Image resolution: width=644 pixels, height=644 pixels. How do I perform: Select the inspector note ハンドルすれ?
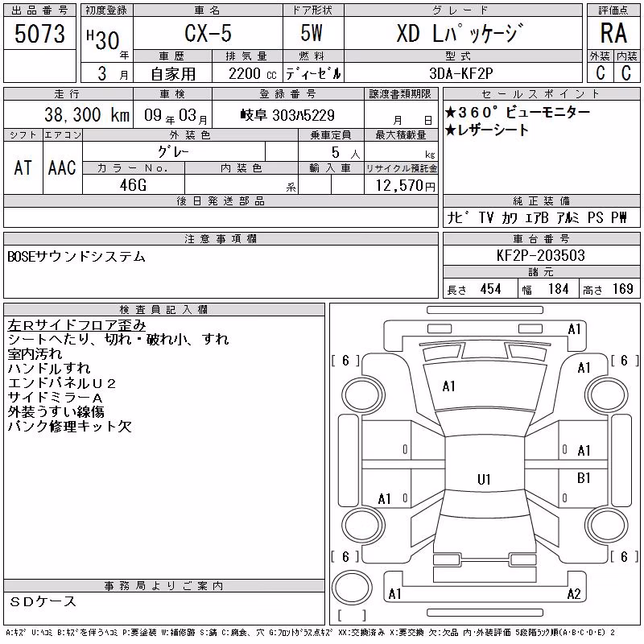tap(49, 369)
